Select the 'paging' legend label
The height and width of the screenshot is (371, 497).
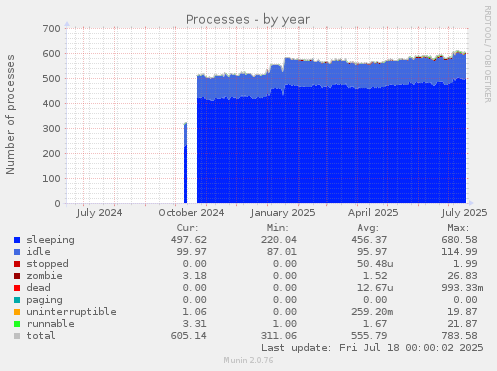click(x=44, y=300)
